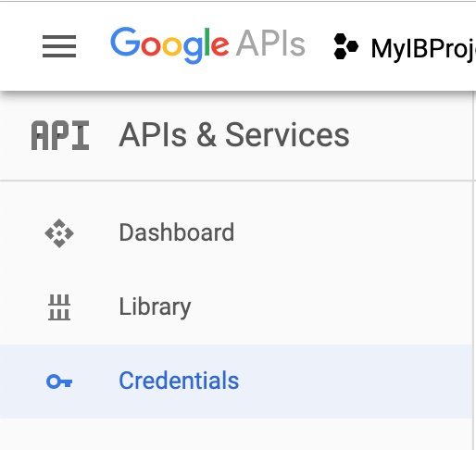Open the API Library page
Screen dimensions: 476x450
[155, 306]
